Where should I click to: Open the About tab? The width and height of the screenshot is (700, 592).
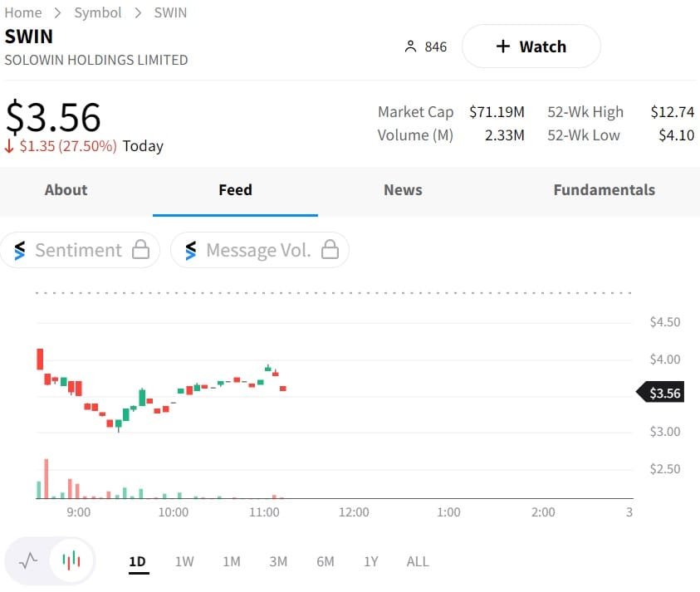tap(66, 190)
